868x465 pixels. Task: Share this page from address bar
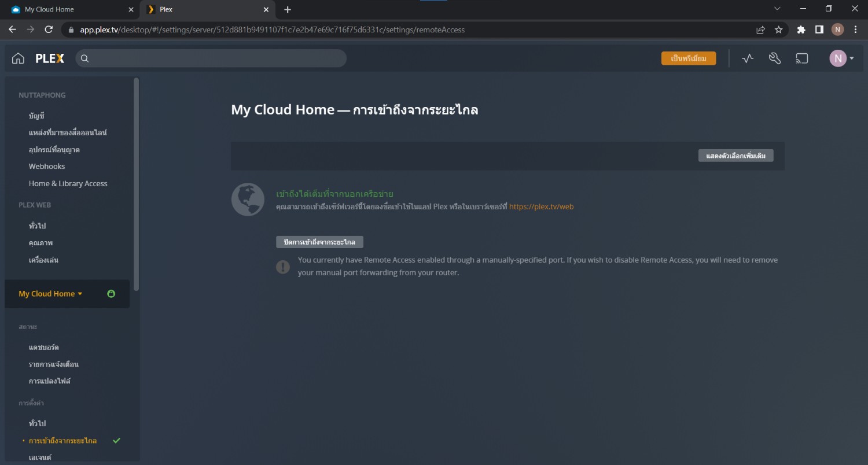click(x=761, y=29)
